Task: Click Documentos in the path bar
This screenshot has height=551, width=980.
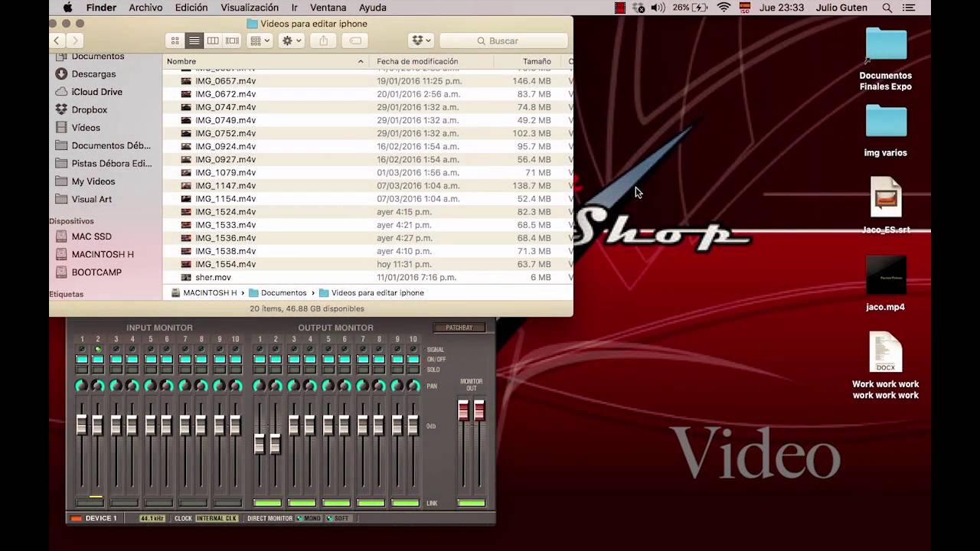Action: [x=277, y=293]
